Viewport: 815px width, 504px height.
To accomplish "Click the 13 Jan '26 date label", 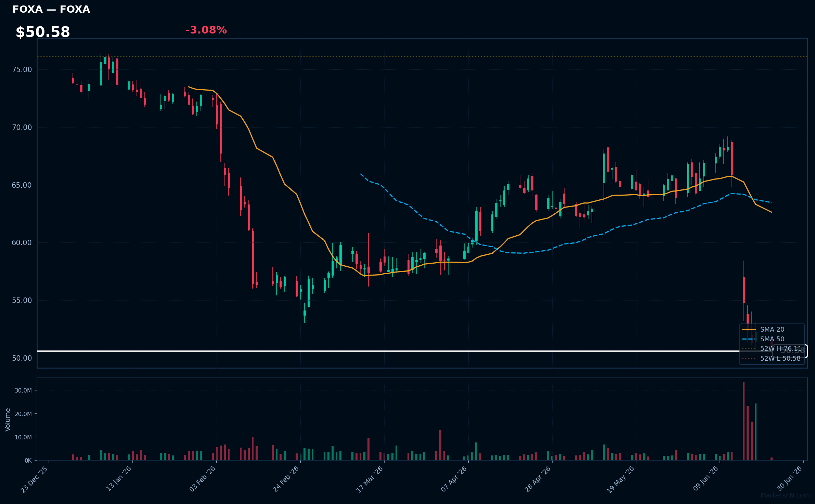I will tap(119, 479).
